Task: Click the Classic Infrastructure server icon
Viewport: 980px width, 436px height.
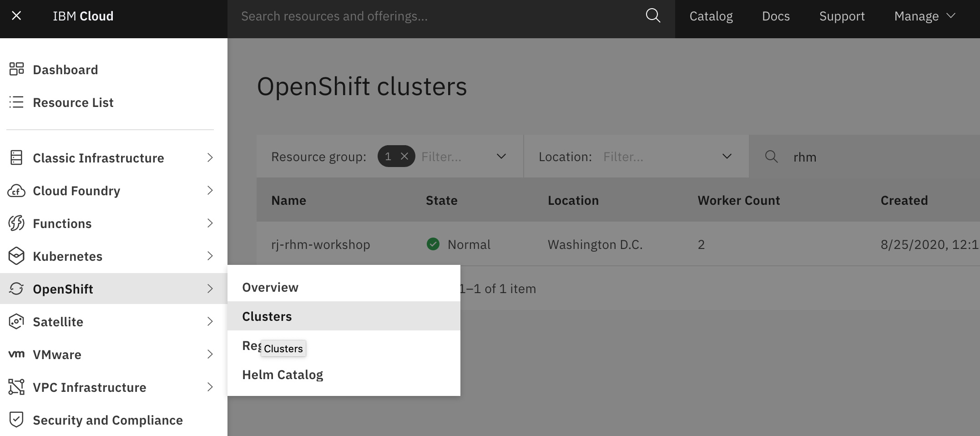Action: (16, 157)
